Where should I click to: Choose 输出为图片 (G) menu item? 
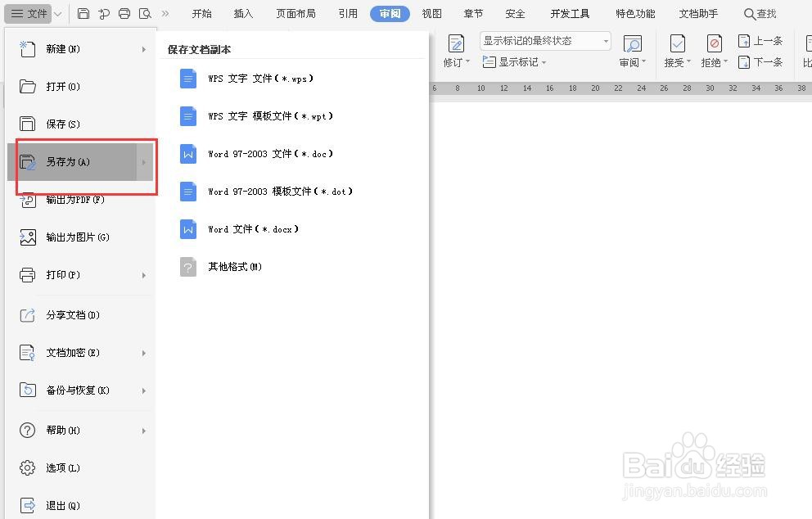tap(80, 237)
